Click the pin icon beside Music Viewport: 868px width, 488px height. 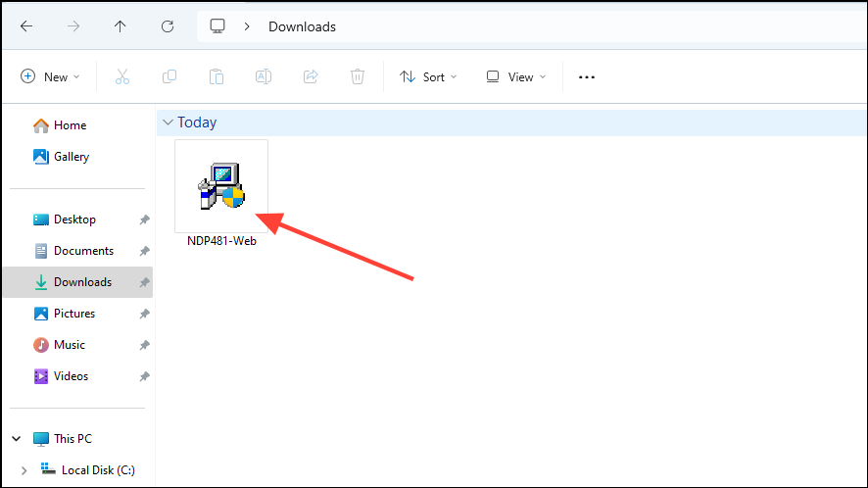pyautogui.click(x=144, y=345)
